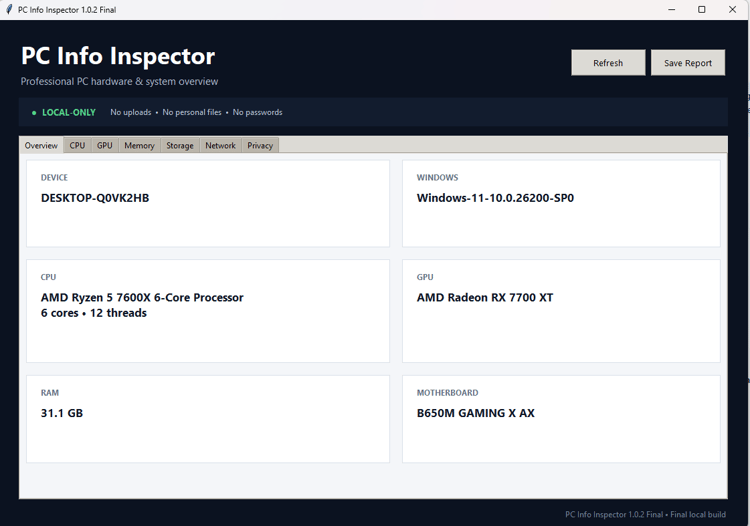
Task: Close the PC Info Inspector window
Action: pyautogui.click(x=732, y=10)
